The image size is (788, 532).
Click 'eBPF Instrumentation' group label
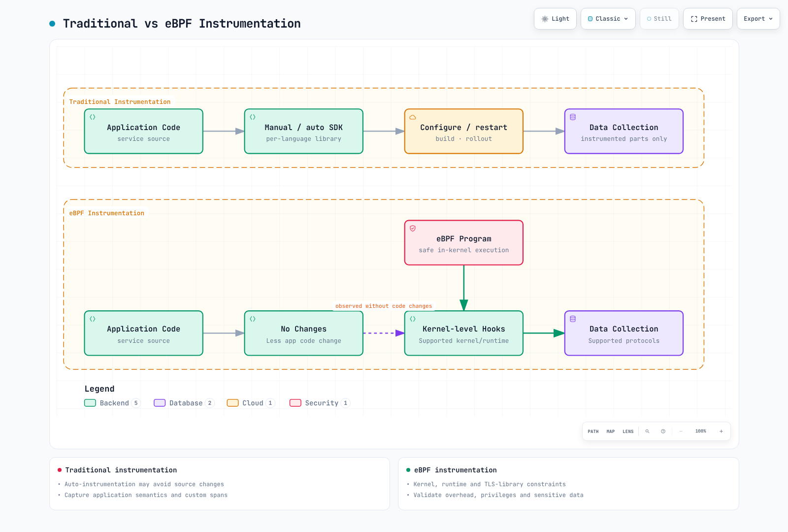click(x=107, y=213)
